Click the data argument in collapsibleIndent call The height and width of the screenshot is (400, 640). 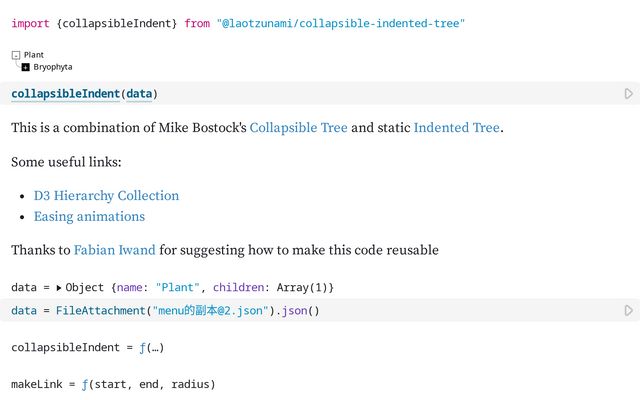139,94
